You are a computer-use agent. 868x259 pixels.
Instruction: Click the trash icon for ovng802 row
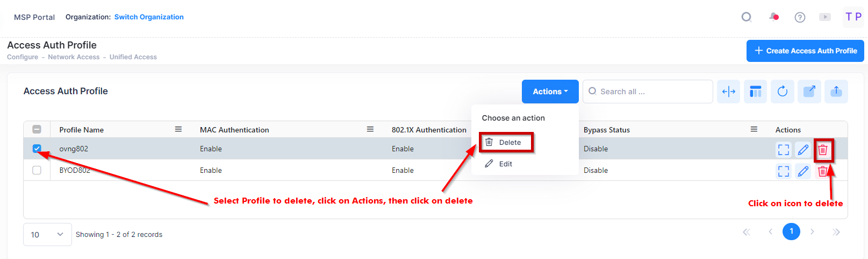coord(822,150)
